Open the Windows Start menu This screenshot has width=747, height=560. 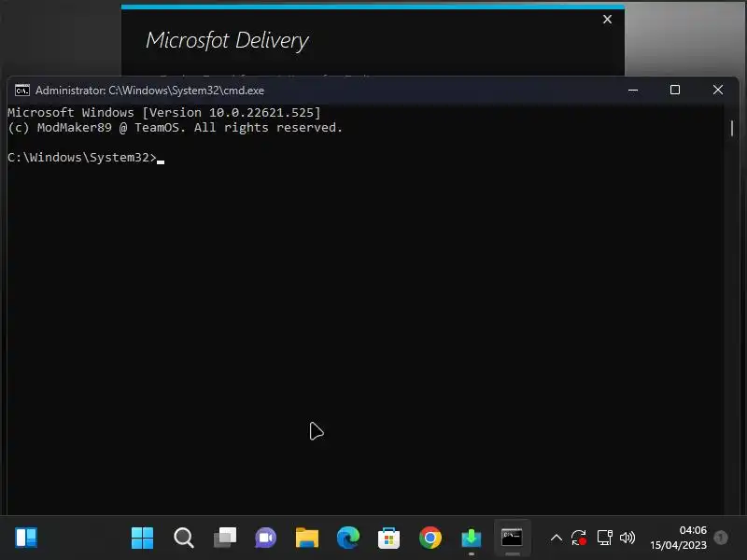tap(142, 538)
